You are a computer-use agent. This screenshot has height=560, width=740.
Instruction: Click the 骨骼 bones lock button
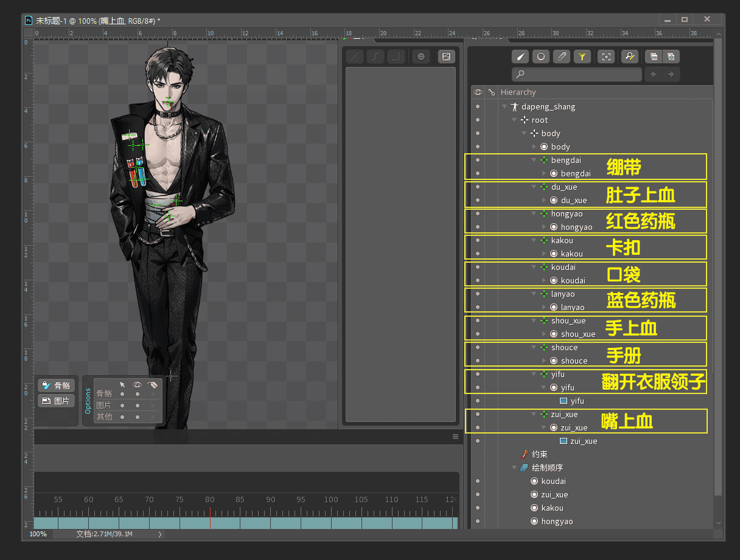point(56,385)
